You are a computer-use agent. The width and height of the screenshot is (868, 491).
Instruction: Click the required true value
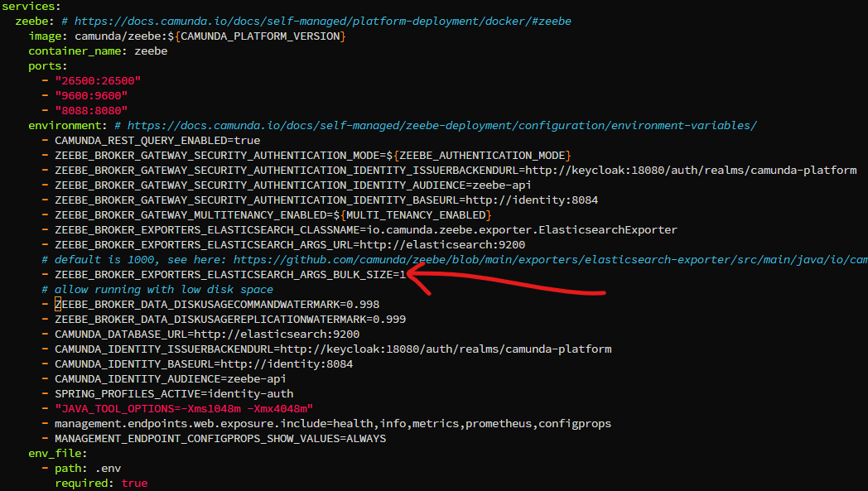(134, 484)
